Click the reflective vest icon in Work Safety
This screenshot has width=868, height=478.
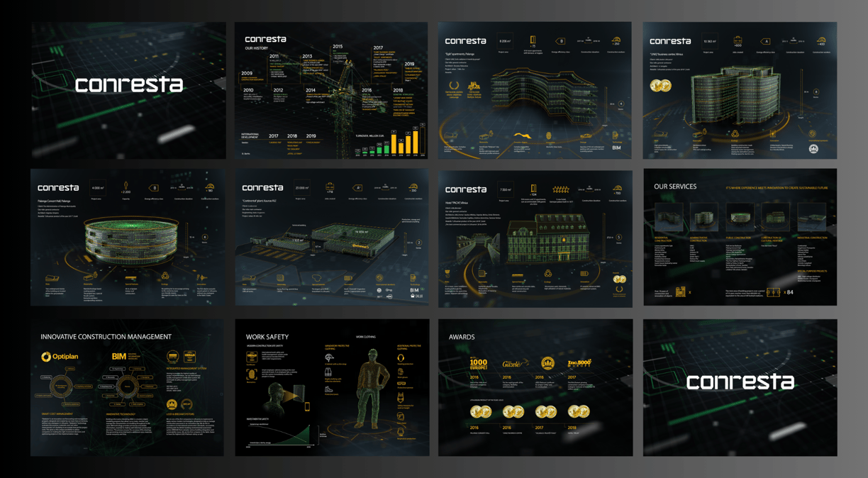328,372
